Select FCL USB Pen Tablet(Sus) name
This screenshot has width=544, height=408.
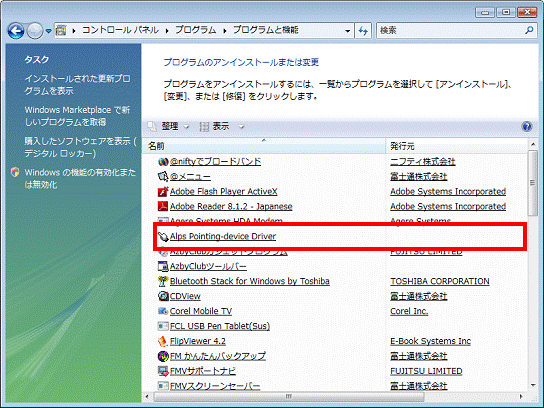pyautogui.click(x=220, y=326)
